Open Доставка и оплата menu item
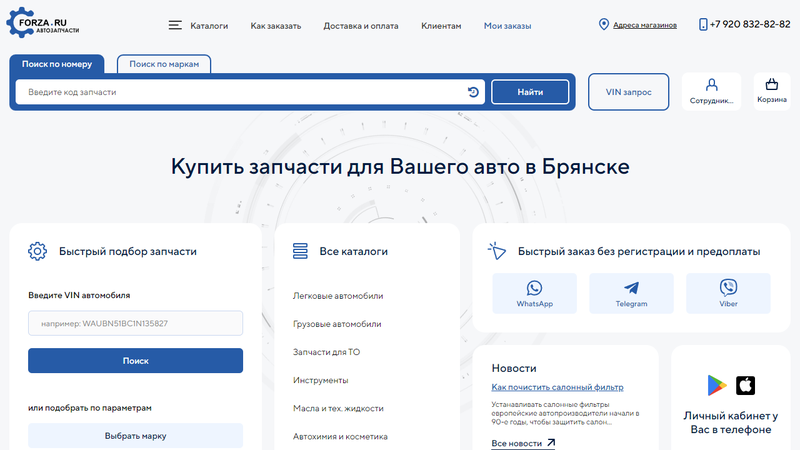 click(361, 25)
